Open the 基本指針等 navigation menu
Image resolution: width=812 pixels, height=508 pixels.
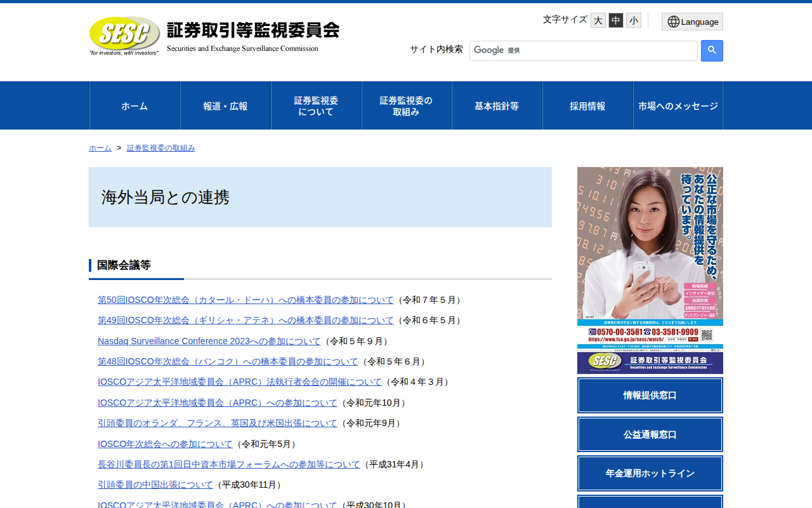(x=497, y=105)
